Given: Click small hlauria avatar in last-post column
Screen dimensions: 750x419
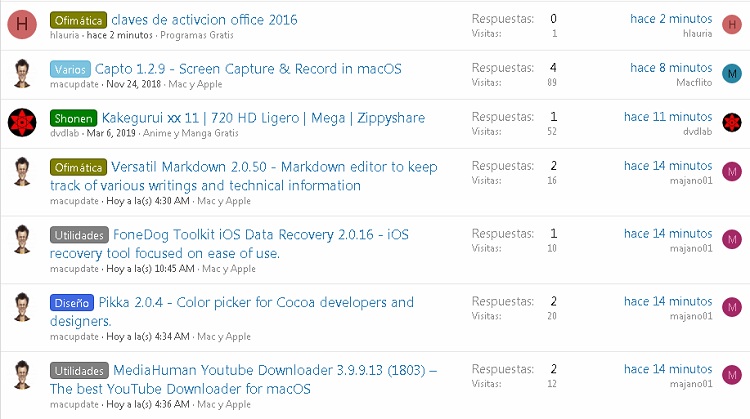Looking at the screenshot, I should point(732,24).
